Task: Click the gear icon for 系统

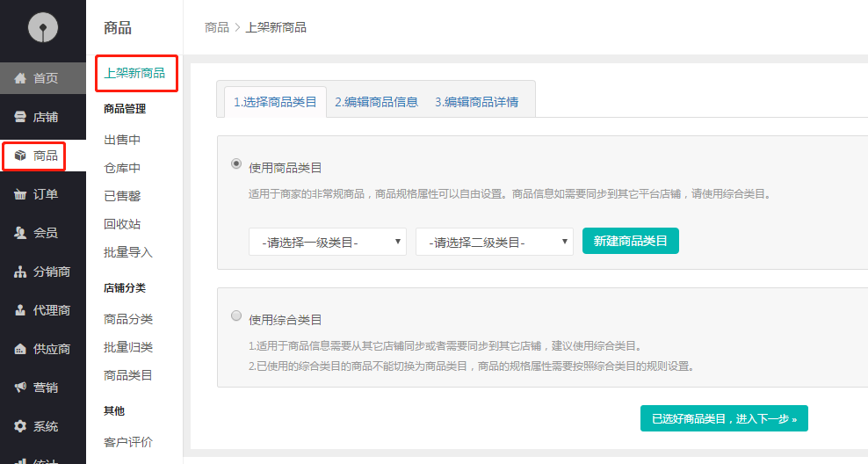Action: [x=20, y=426]
